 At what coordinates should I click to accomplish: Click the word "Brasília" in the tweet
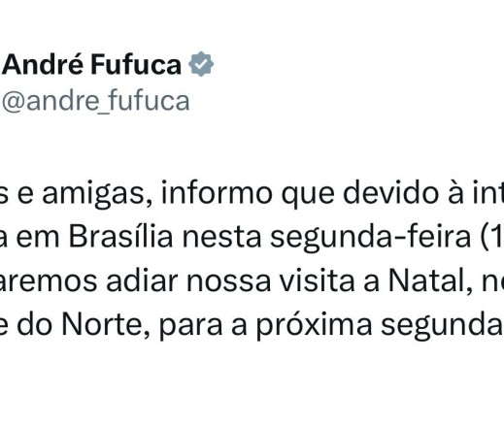click(120, 237)
